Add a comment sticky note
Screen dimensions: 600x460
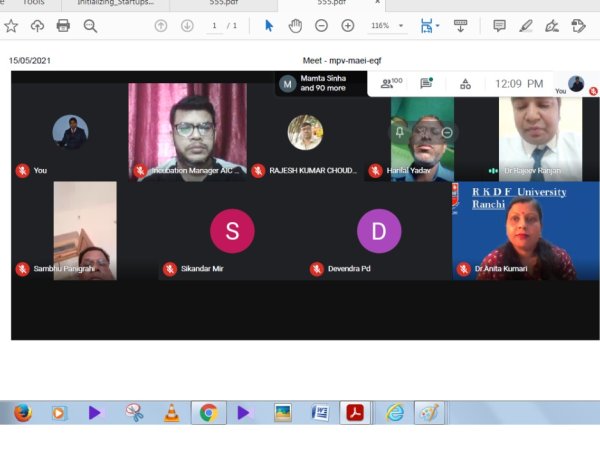(x=499, y=26)
